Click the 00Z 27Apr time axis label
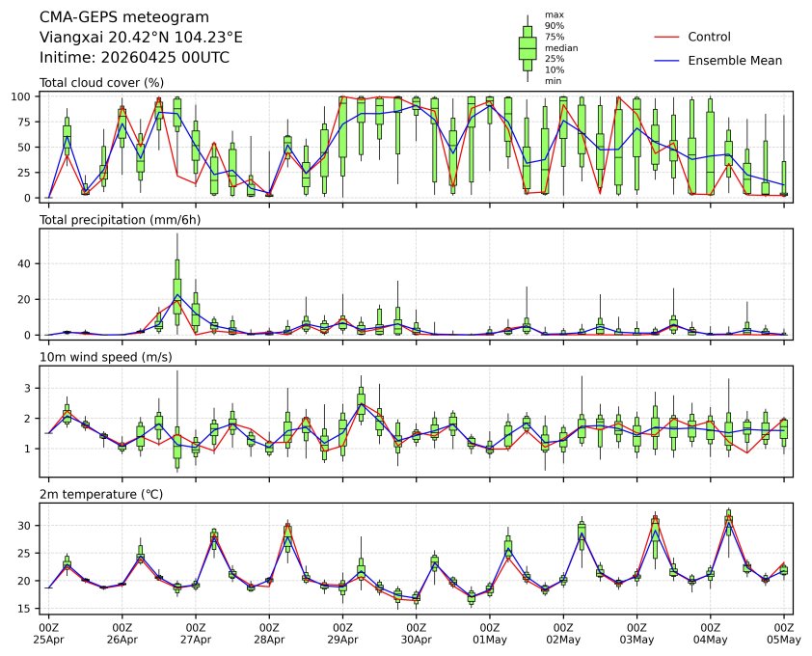Image resolution: width=812 pixels, height=656 pixels. tap(196, 633)
